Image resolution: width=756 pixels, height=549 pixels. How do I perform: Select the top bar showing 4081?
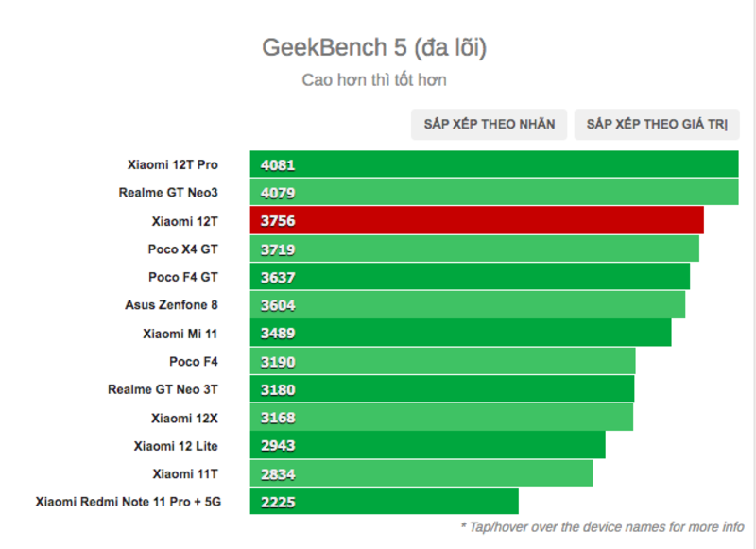tap(494, 164)
